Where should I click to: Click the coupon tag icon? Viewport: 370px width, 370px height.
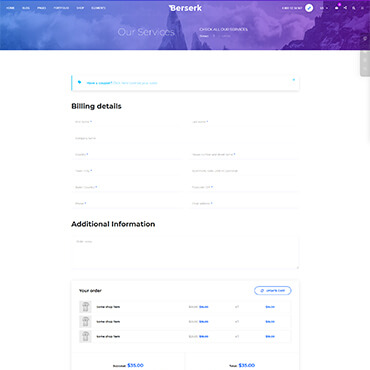point(79,82)
